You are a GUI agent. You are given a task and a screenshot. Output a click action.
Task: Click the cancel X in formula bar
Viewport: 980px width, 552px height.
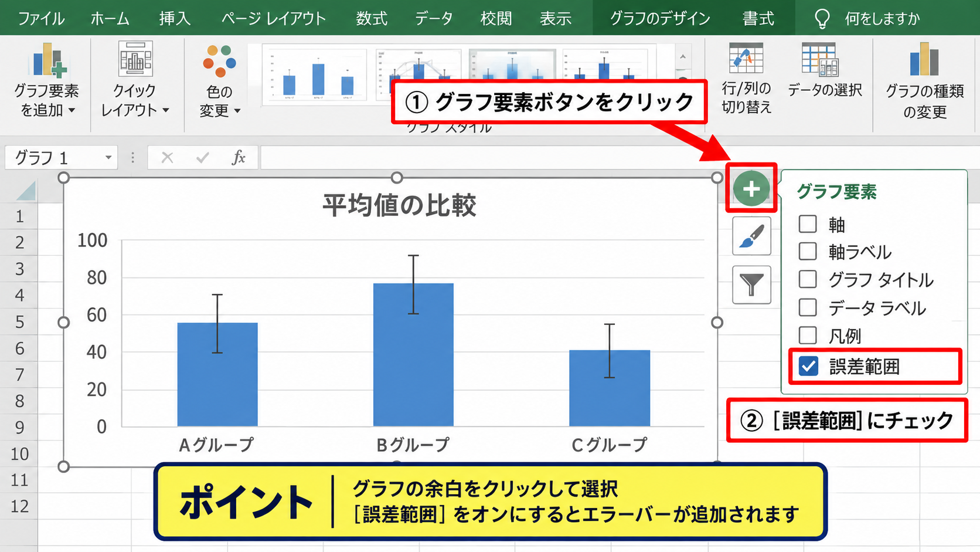coord(167,157)
